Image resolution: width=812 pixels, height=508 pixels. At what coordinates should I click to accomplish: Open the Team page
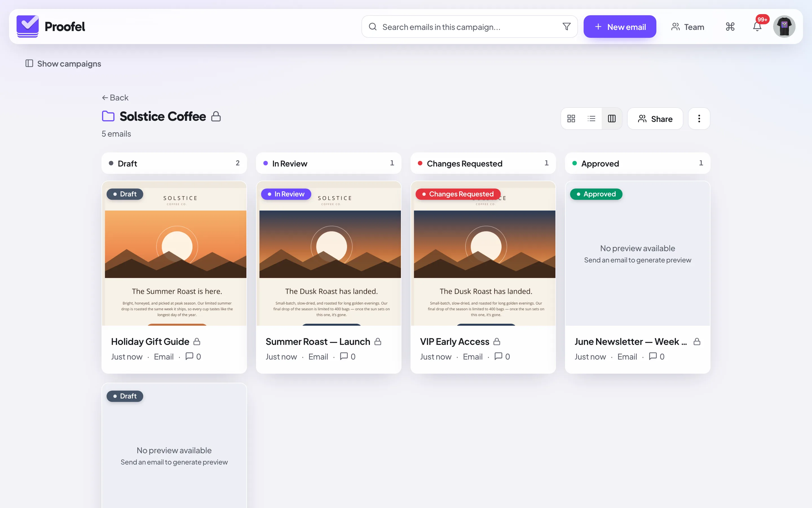(687, 27)
